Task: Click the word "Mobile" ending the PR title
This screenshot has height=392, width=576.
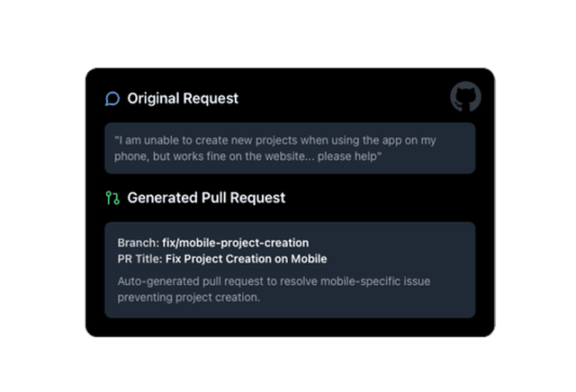Action: (309, 259)
